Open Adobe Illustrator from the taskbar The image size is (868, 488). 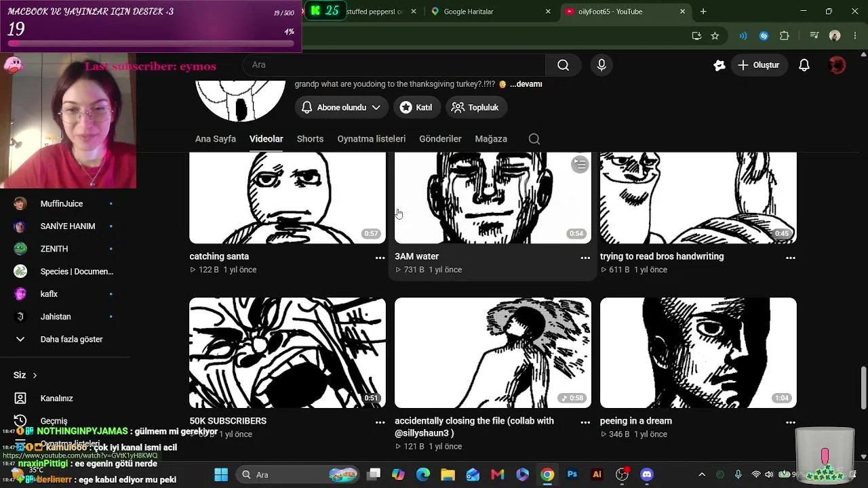(x=597, y=474)
